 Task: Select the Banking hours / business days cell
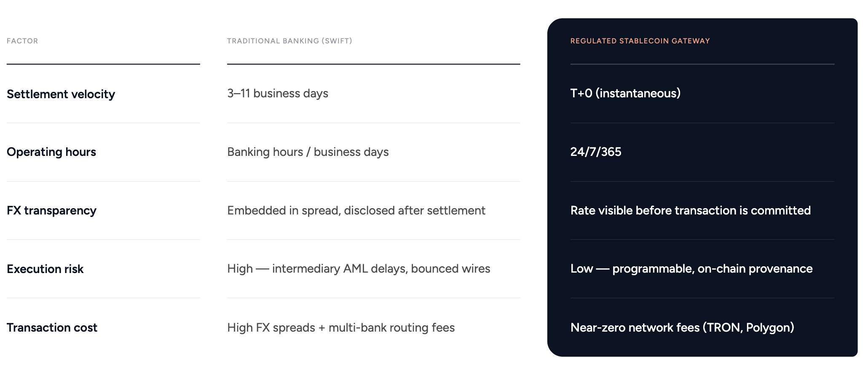[308, 152]
